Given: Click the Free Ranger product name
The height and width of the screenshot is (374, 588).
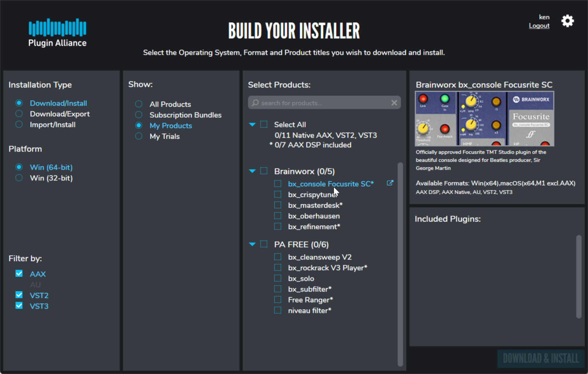Looking at the screenshot, I should point(311,300).
